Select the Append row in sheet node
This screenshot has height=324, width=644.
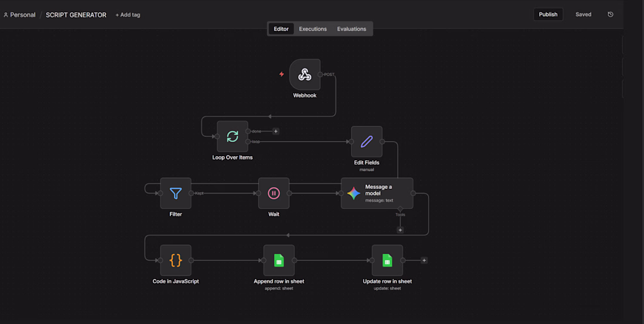(x=279, y=260)
